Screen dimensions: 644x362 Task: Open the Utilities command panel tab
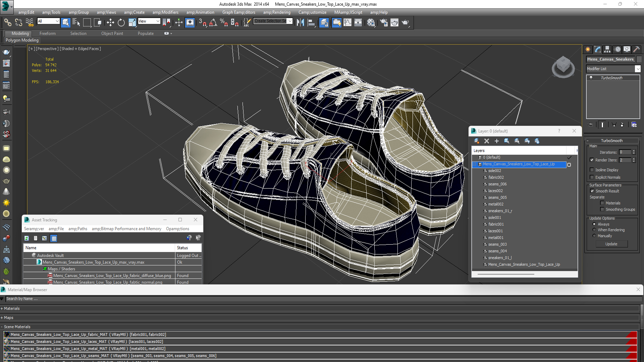point(636,49)
